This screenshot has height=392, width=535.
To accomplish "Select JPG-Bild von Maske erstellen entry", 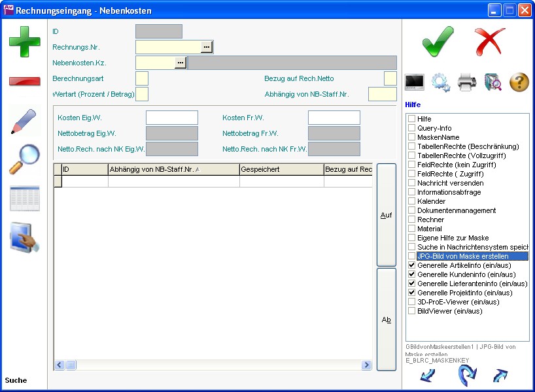I will point(462,257).
